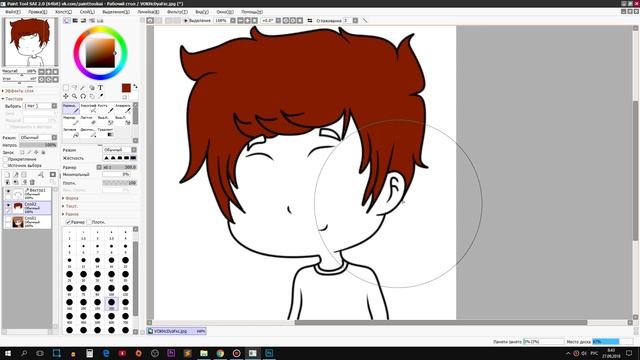
Task: Open the Окно menu
Action: pyautogui.click(x=225, y=12)
